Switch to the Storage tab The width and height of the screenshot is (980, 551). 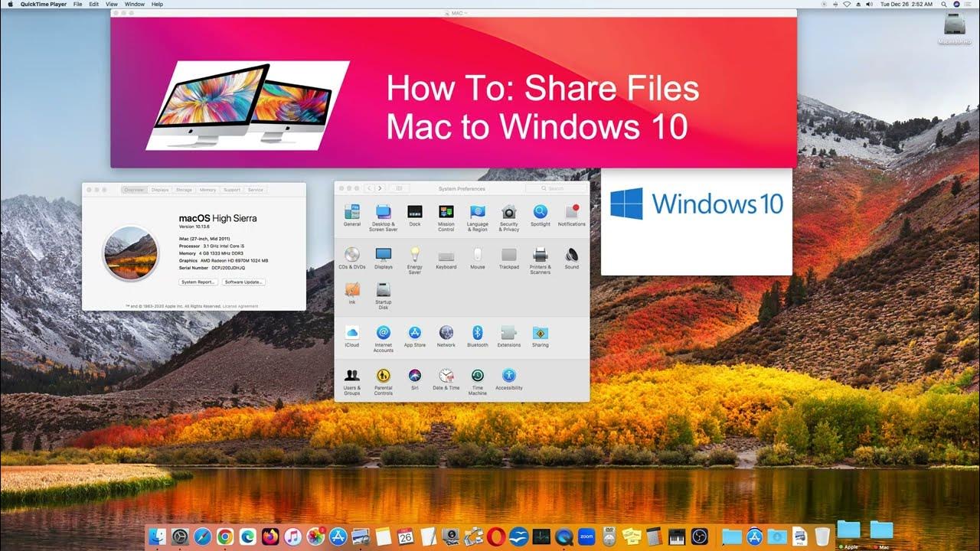pyautogui.click(x=184, y=190)
